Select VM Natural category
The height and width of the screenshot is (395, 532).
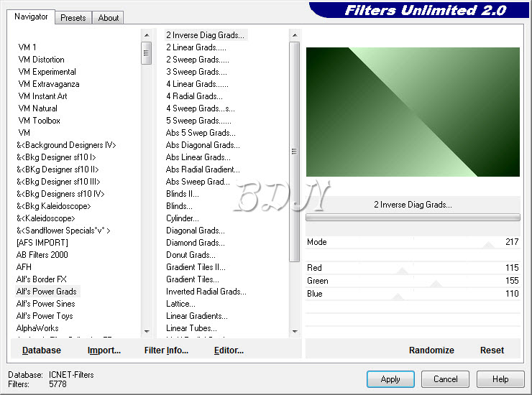click(37, 108)
